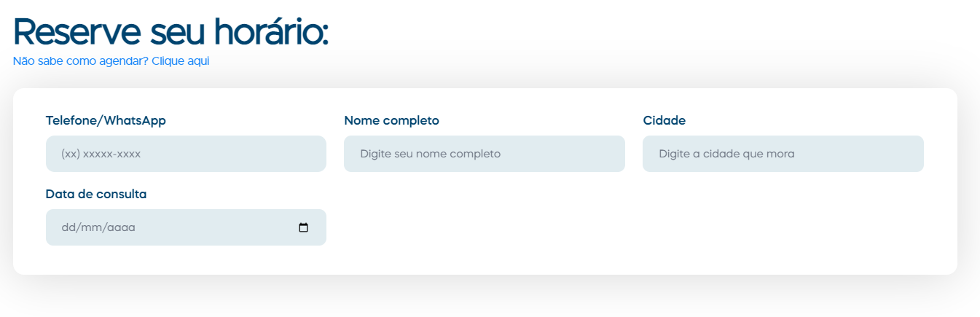
Task: Select the 'aaaa' year segment of date
Action: [121, 227]
